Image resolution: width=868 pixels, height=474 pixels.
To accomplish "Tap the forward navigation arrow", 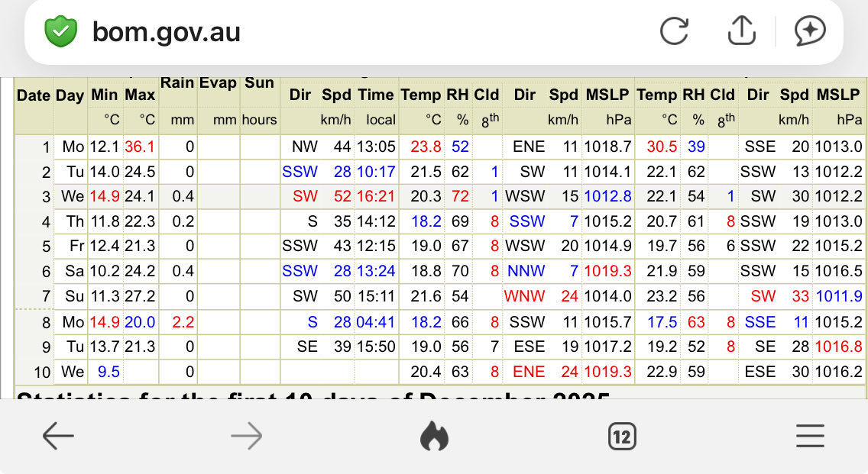I will tap(246, 435).
